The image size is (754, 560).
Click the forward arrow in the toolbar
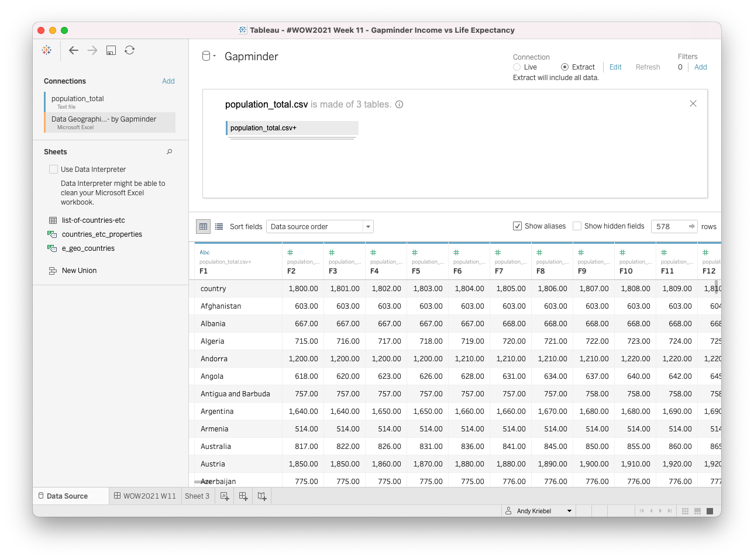pos(92,50)
